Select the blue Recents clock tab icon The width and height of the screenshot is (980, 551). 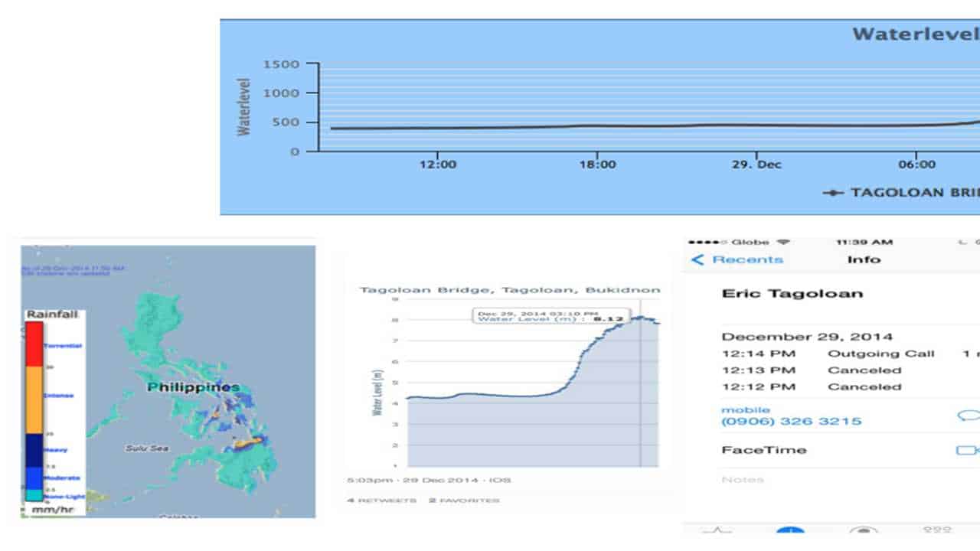(789, 532)
